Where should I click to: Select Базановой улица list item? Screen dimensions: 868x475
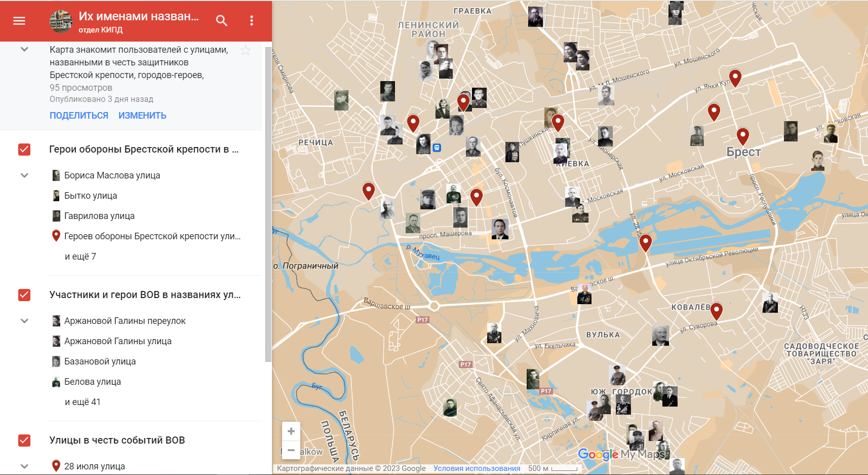click(100, 361)
